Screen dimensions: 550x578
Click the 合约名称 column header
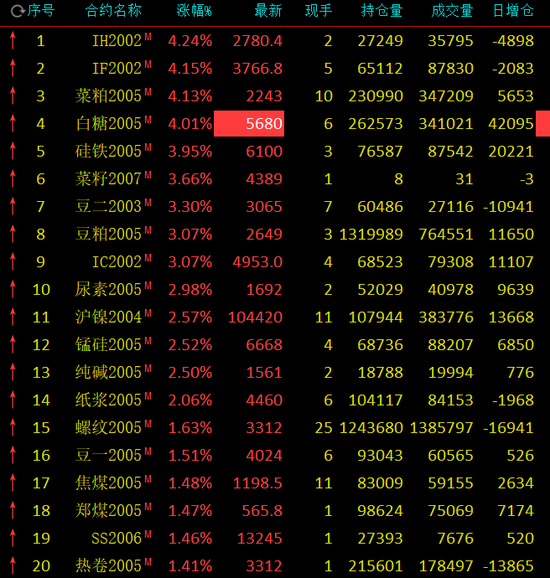click(113, 11)
